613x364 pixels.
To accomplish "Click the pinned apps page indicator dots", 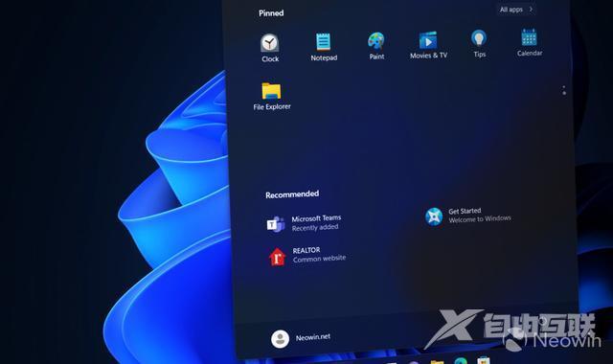I will (564, 90).
